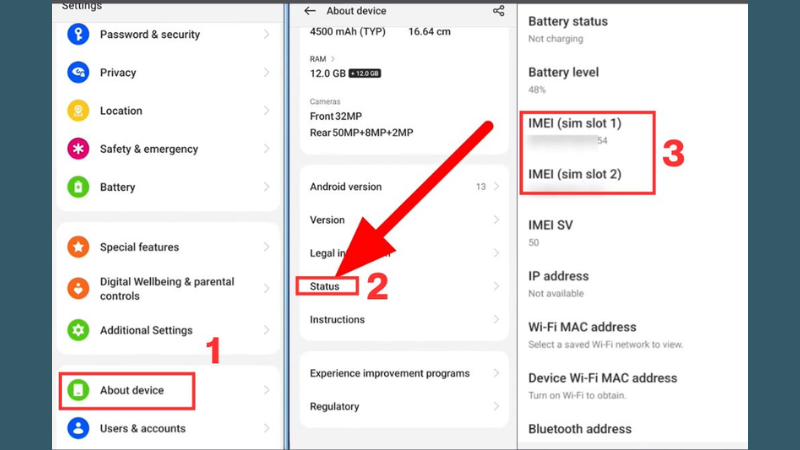
Task: Tap the yellow Location pin icon
Action: pos(78,111)
